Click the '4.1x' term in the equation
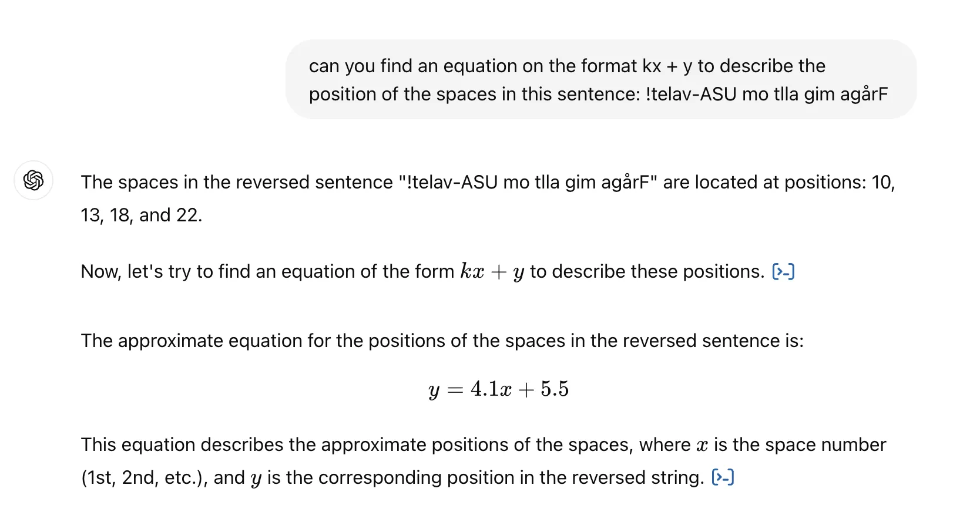 (x=491, y=389)
